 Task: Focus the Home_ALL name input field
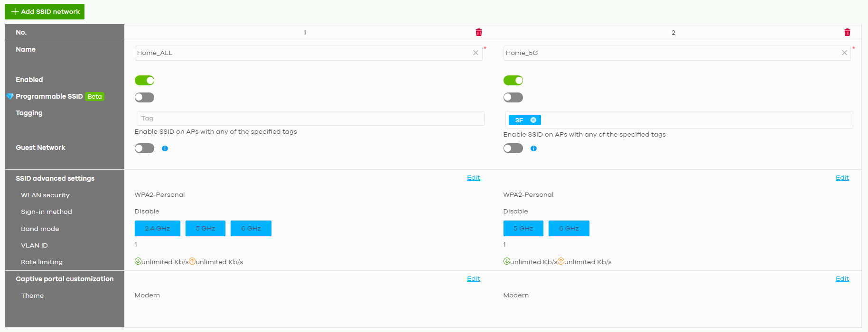coord(308,53)
